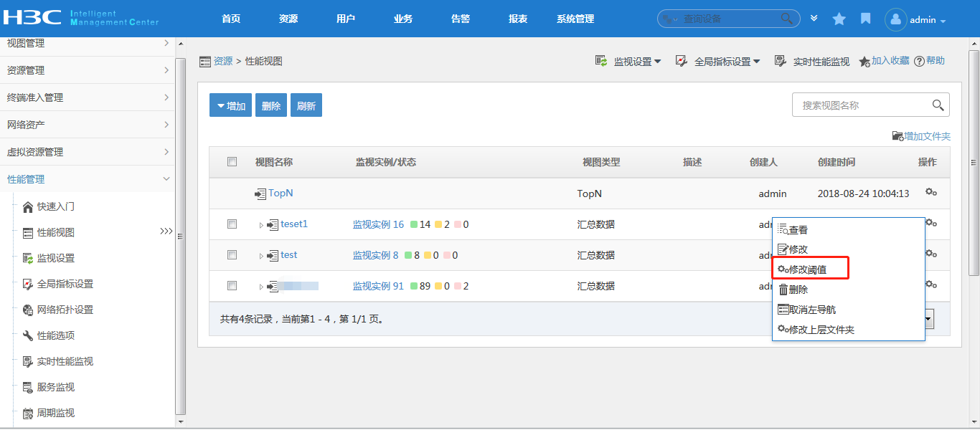Click the 刷新 button
The image size is (980, 430).
[x=306, y=105]
